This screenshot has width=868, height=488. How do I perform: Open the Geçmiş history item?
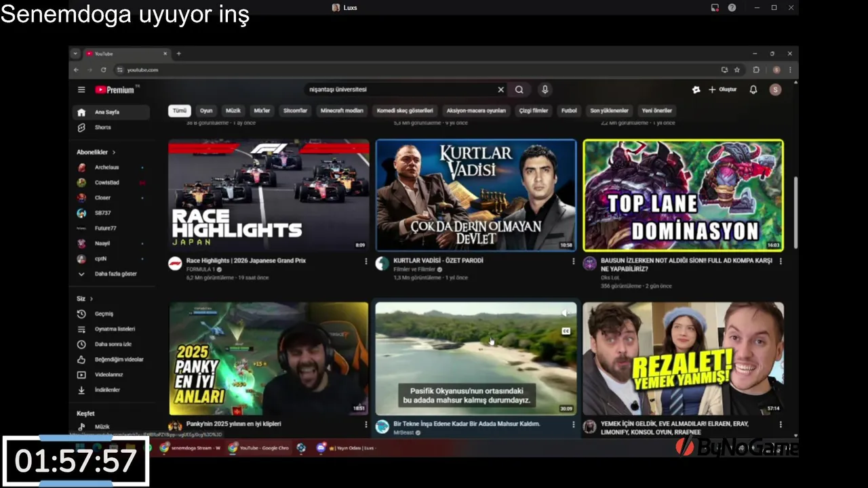(x=111, y=314)
